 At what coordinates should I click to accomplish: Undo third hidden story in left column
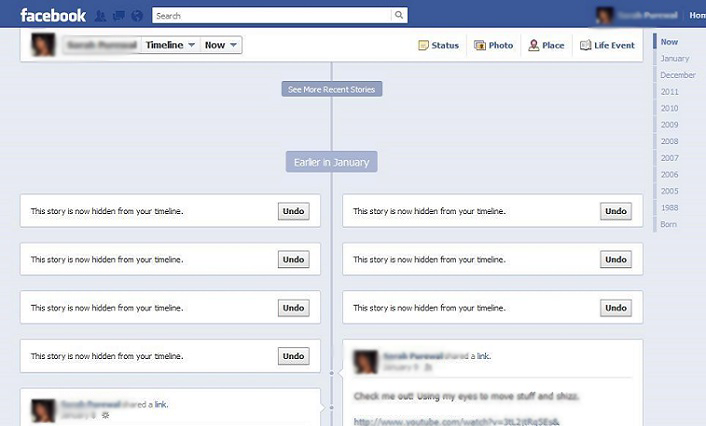pyautogui.click(x=294, y=308)
